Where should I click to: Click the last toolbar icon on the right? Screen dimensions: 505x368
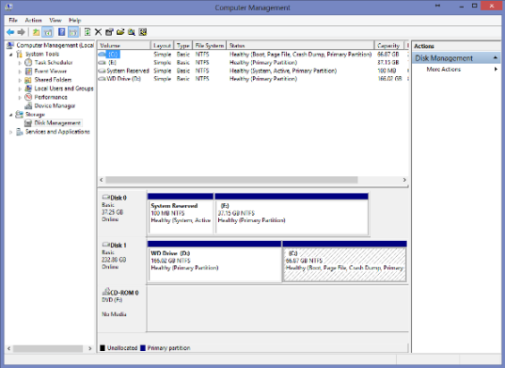pos(143,32)
